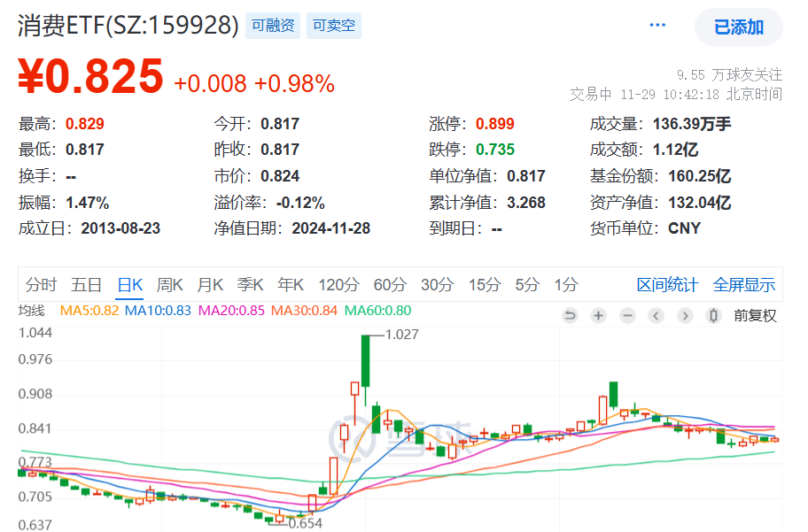Open the 全屏显示 fullscreen link

[x=744, y=284]
